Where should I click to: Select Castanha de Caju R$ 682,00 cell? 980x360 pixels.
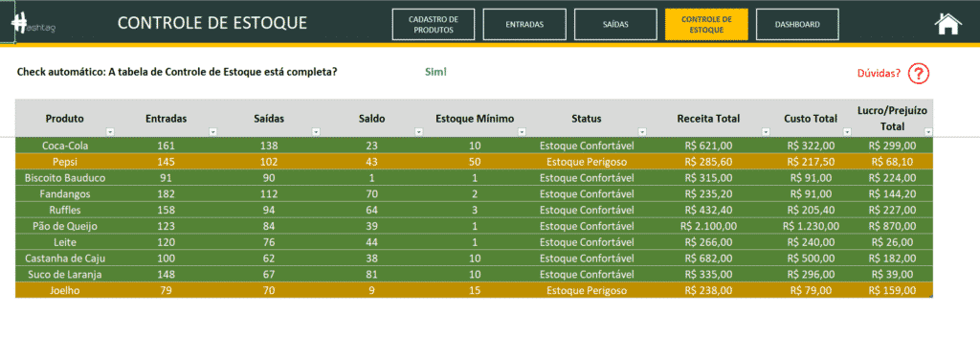tap(709, 259)
